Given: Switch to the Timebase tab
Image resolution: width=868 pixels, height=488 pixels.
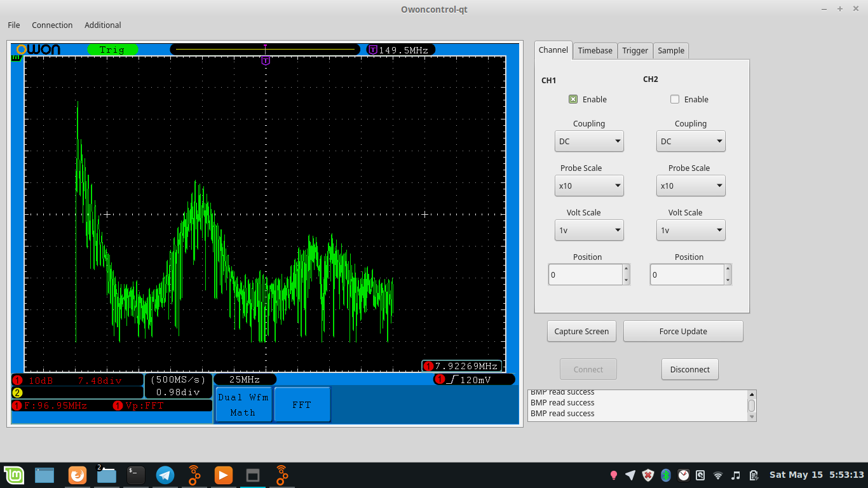Looking at the screenshot, I should [x=595, y=51].
